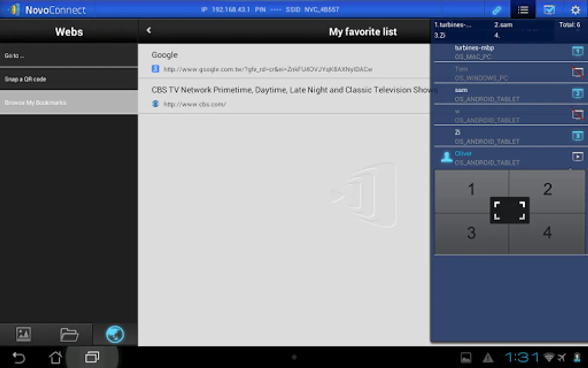Click the NovoConnect logo
The width and height of the screenshot is (588, 368).
[x=48, y=10]
